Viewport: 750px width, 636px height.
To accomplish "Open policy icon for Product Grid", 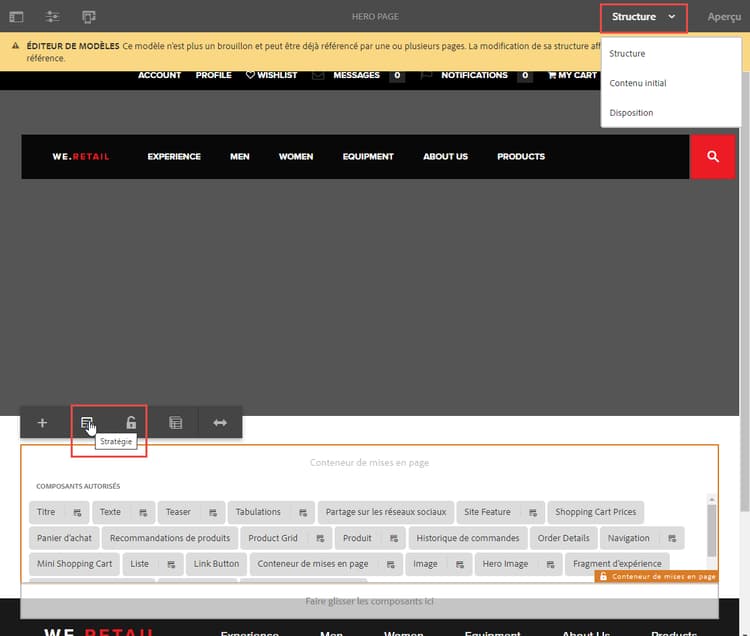I will 320,538.
